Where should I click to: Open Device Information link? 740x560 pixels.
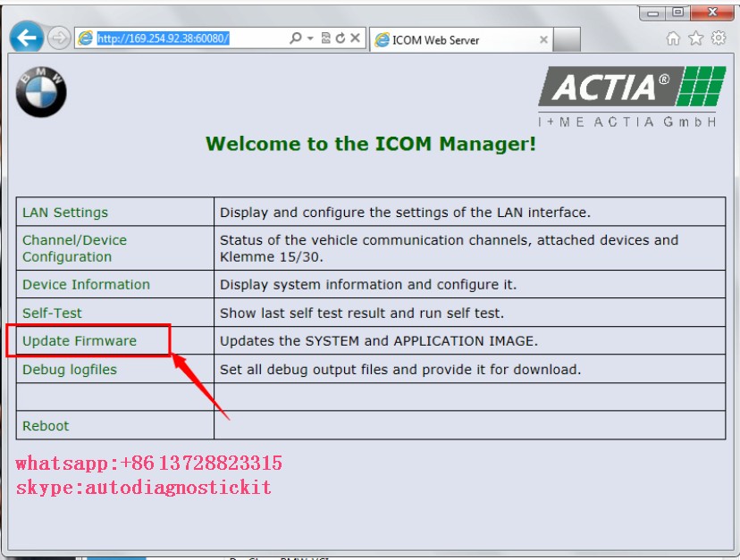tap(86, 285)
